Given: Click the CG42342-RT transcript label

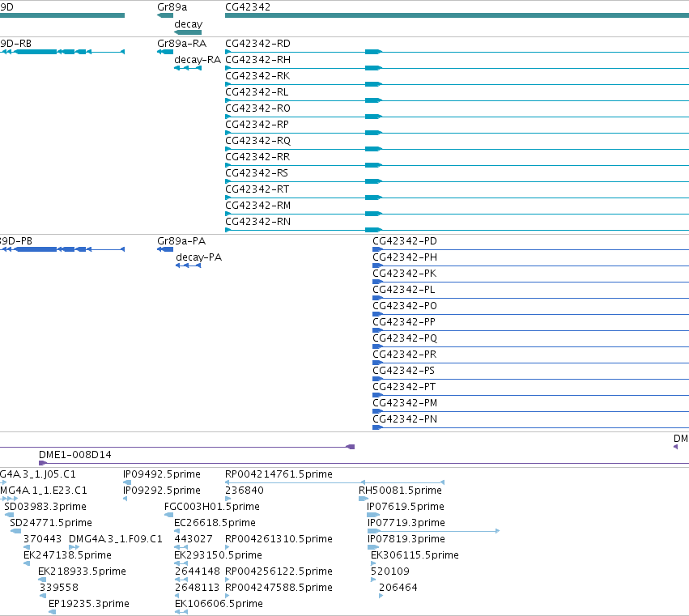Looking at the screenshot, I should point(257,189).
